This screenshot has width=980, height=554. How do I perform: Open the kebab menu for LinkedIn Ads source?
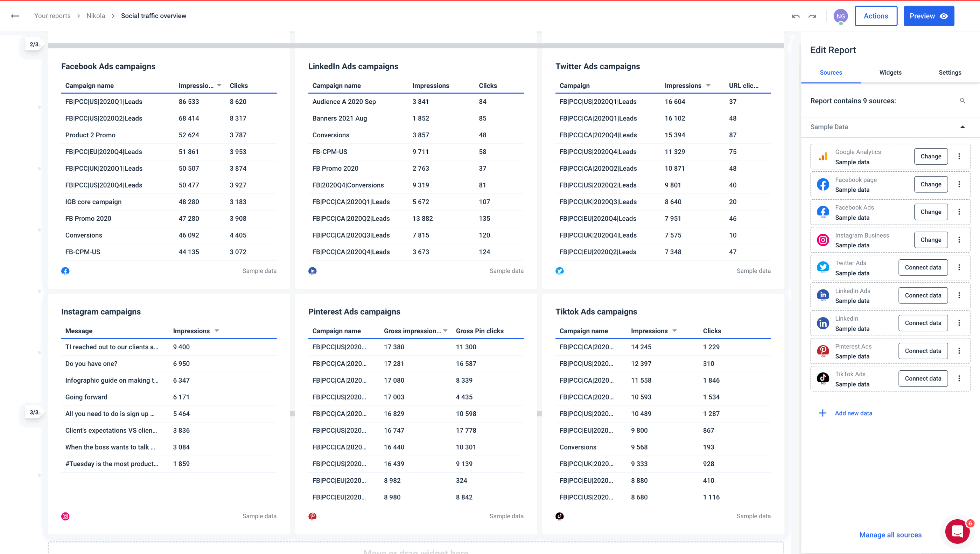pyautogui.click(x=959, y=295)
